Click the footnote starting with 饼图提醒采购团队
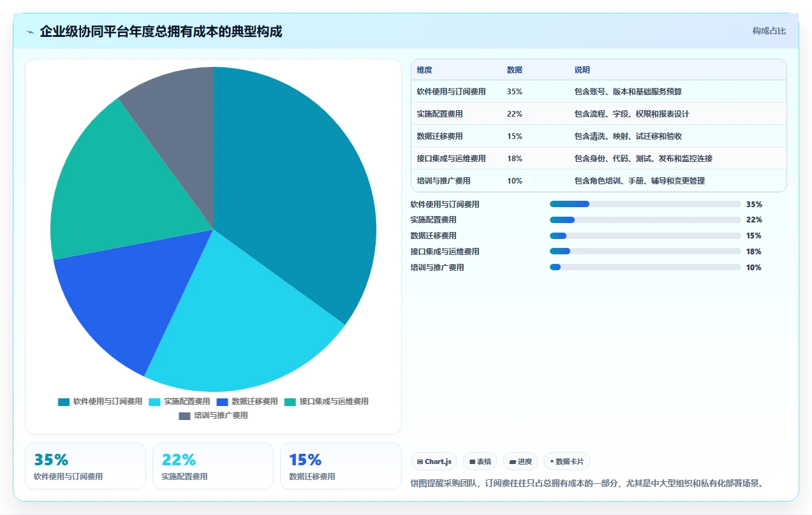 coord(587,483)
